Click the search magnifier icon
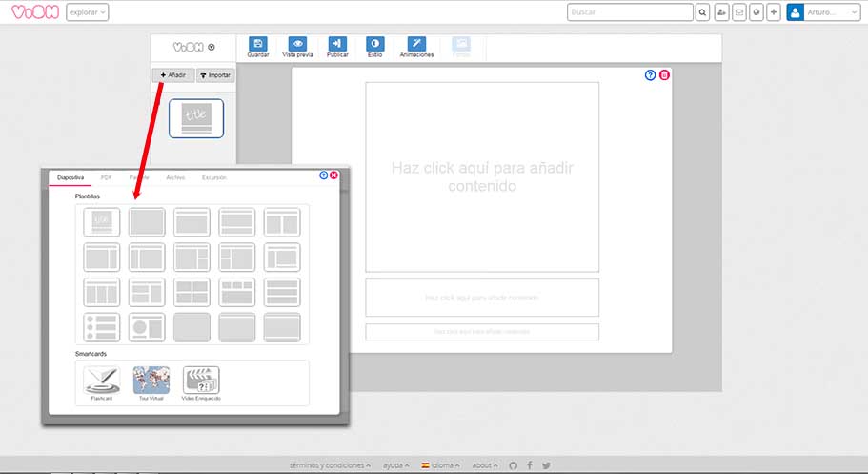This screenshot has height=474, width=868. (x=702, y=12)
